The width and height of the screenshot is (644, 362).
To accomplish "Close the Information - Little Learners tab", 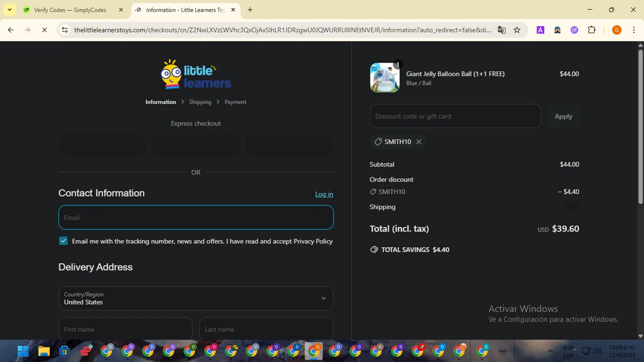I will tap(233, 9).
